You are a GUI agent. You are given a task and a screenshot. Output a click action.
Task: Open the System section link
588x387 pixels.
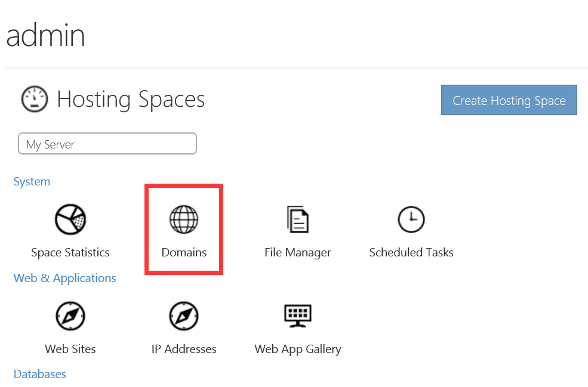click(32, 181)
